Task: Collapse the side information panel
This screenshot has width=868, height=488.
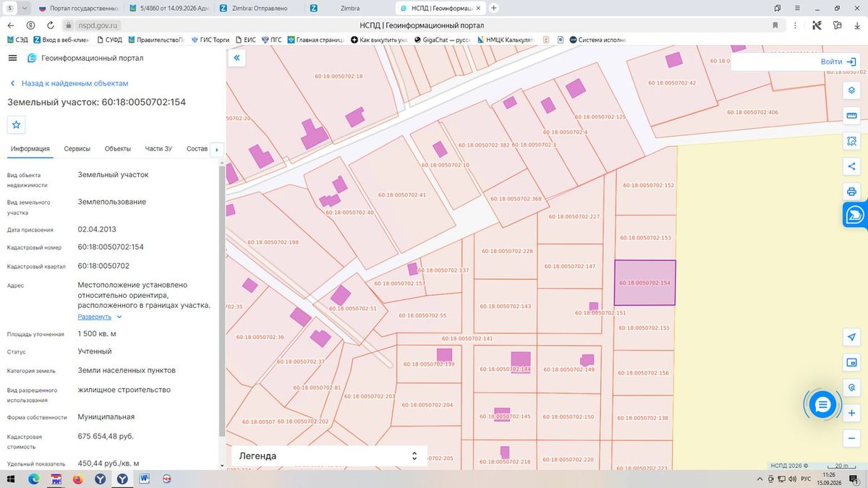Action: point(236,57)
